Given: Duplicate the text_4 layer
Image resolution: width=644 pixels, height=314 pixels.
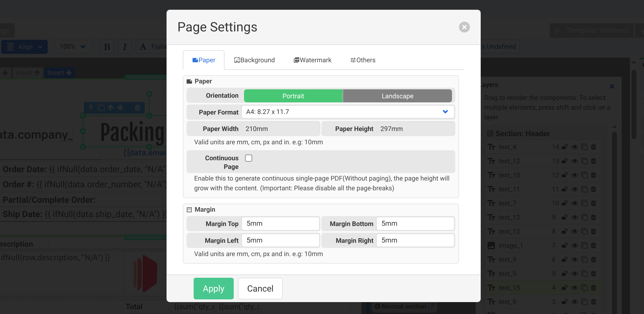Looking at the screenshot, I should pyautogui.click(x=584, y=147).
